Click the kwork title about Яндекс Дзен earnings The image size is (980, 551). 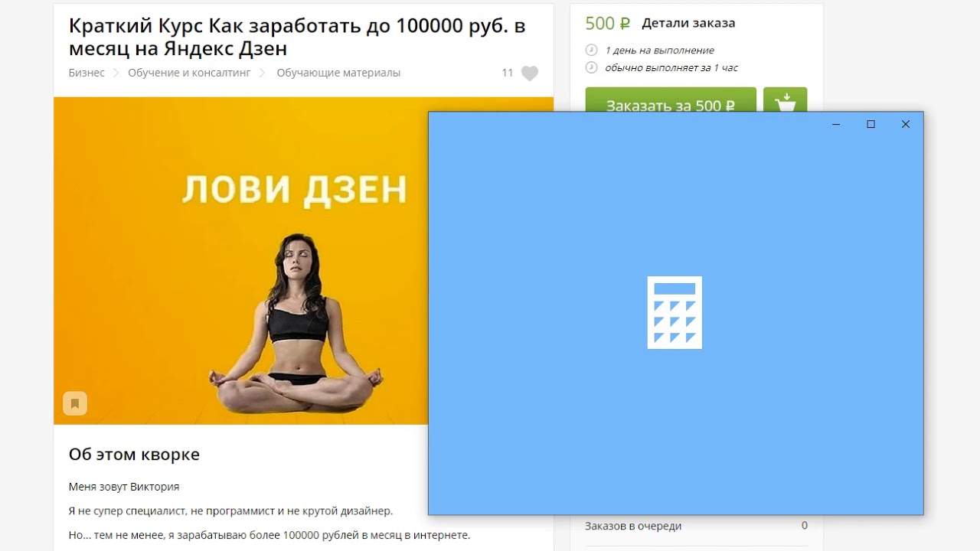tap(297, 37)
